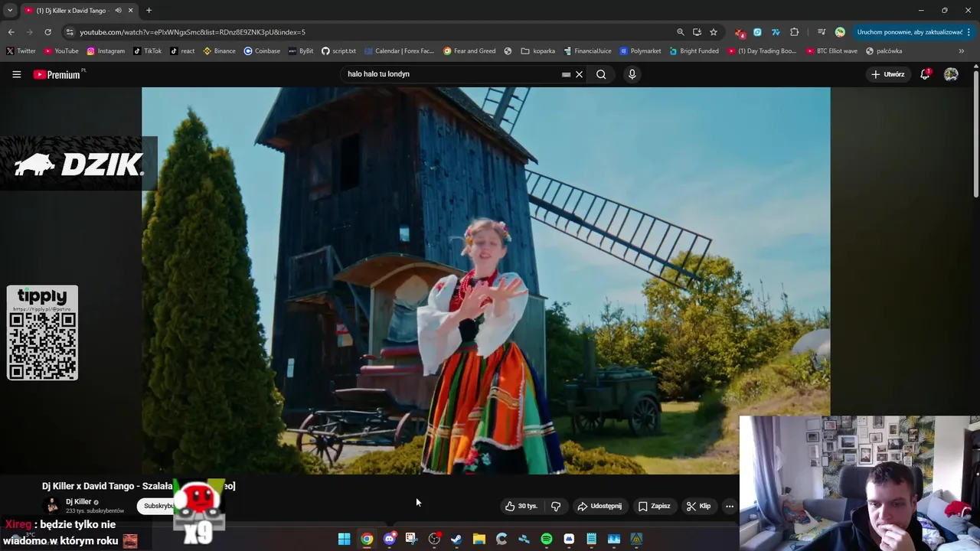
Task: Open the FinancialJuice bookmark
Action: click(587, 51)
